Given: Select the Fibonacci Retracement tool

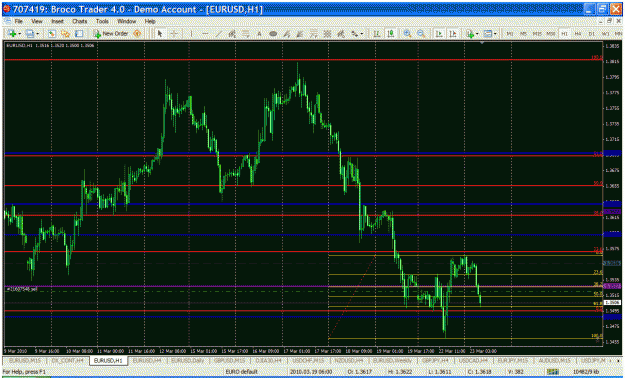Looking at the screenshot, I should coord(246,34).
